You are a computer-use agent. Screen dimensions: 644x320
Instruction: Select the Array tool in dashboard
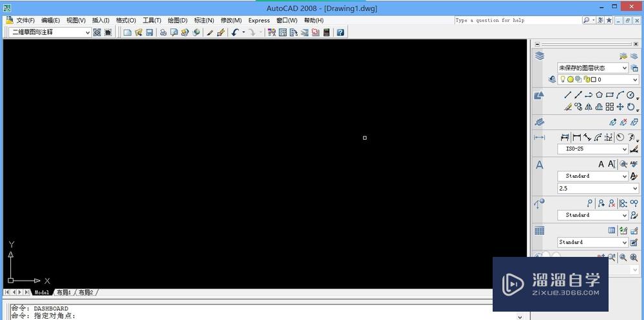click(x=610, y=107)
